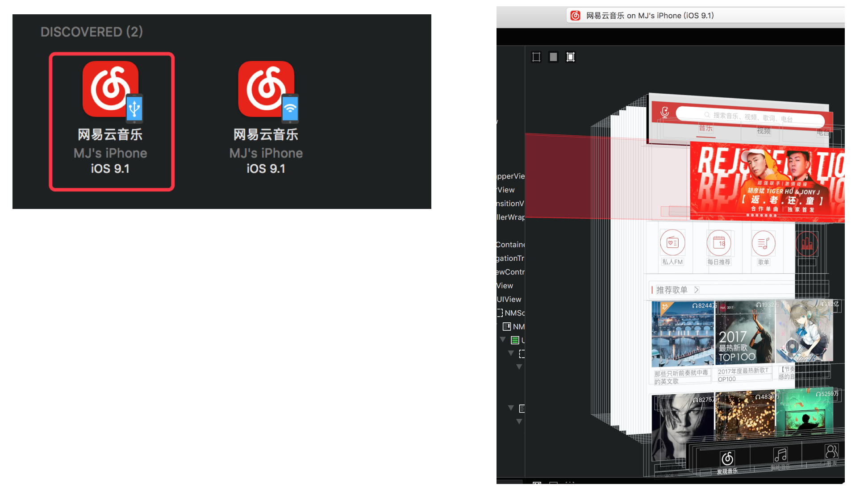Viewport: 868px width, 492px height.
Task: Tap the 发现音乐 tab bar icon
Action: click(x=727, y=459)
